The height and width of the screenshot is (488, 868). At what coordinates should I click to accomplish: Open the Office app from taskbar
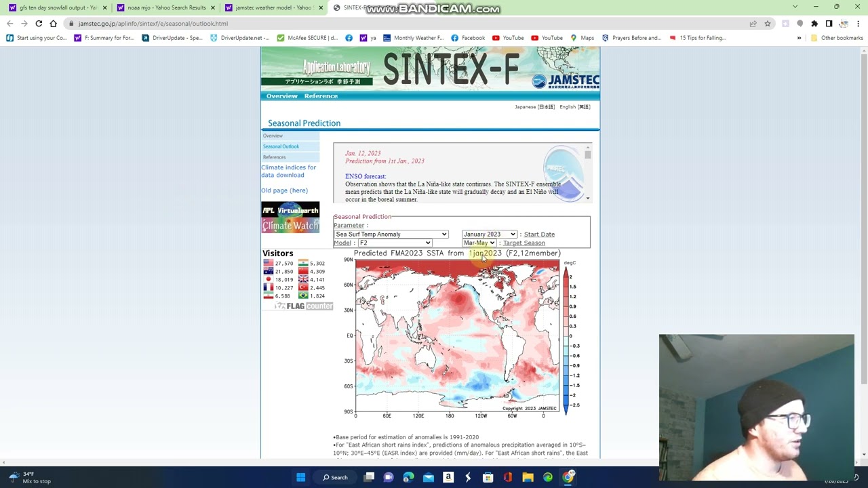[x=508, y=477]
